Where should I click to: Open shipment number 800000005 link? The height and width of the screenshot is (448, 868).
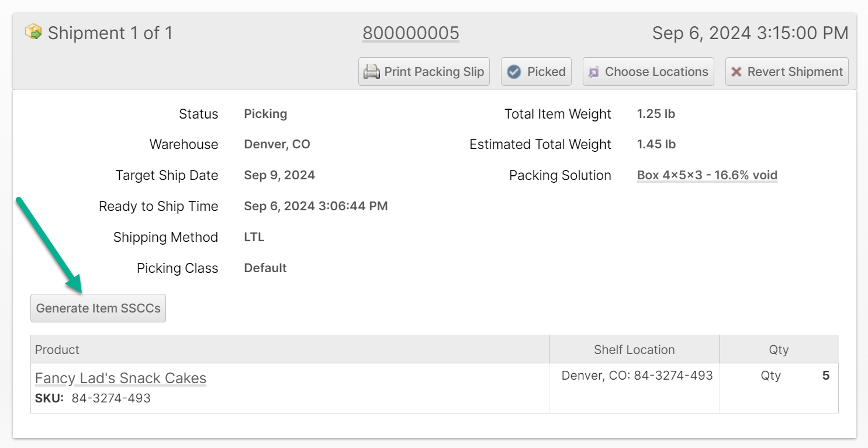coord(411,33)
